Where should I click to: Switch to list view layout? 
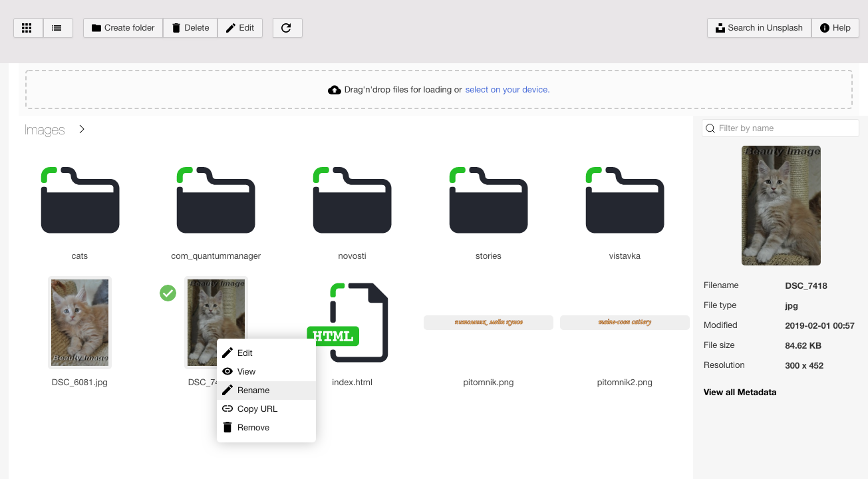point(57,27)
